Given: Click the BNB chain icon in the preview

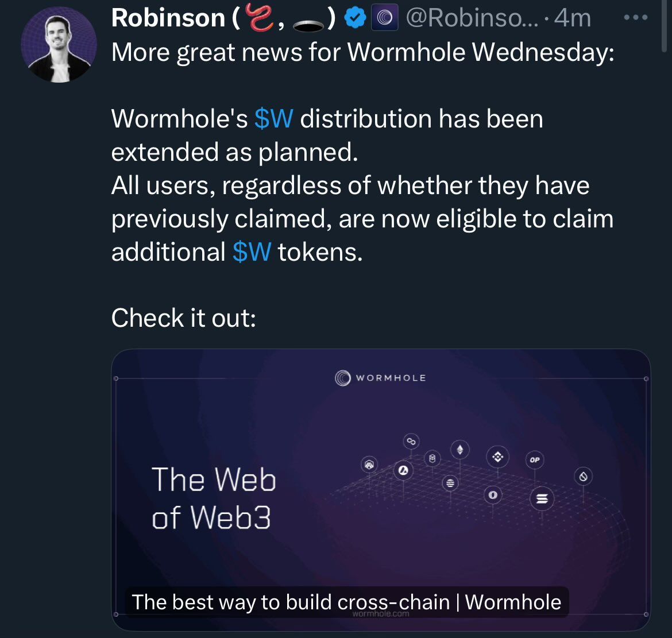Looking at the screenshot, I should click(x=497, y=457).
